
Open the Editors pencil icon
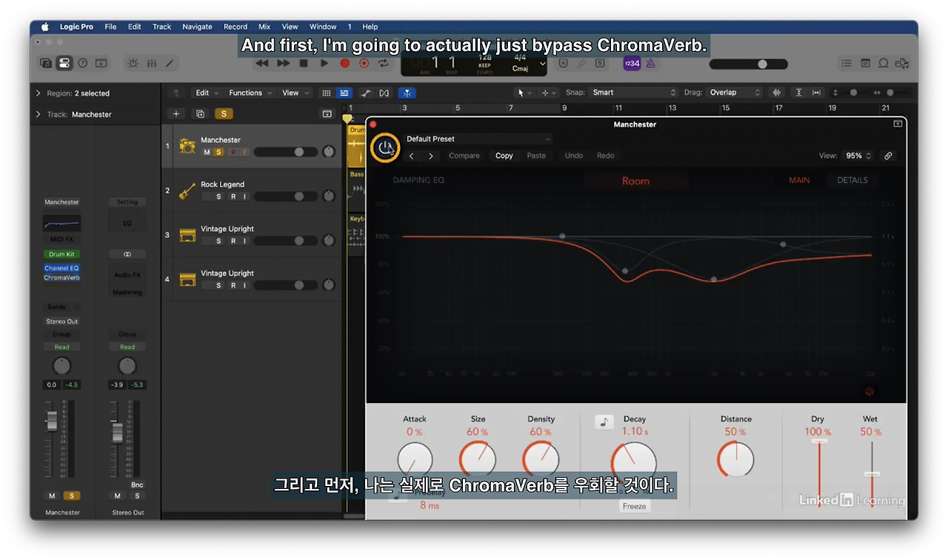(x=170, y=64)
